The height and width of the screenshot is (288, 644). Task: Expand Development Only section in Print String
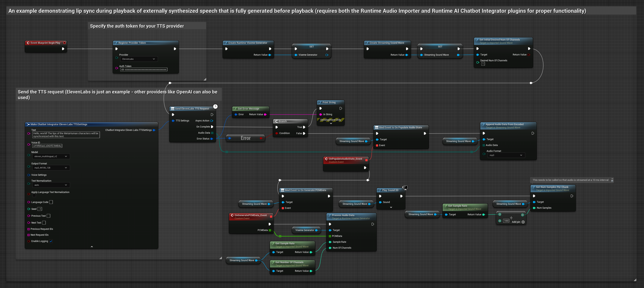click(x=331, y=124)
